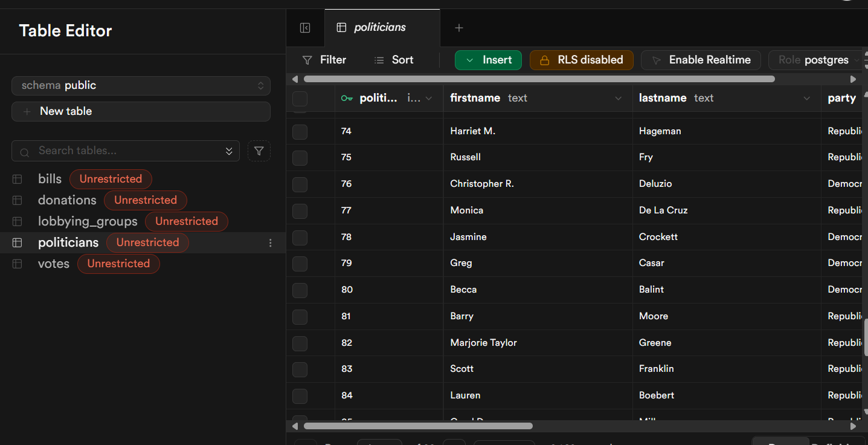The height and width of the screenshot is (445, 868).
Task: Toggle the checkbox for Greg Casar
Action: (x=300, y=264)
